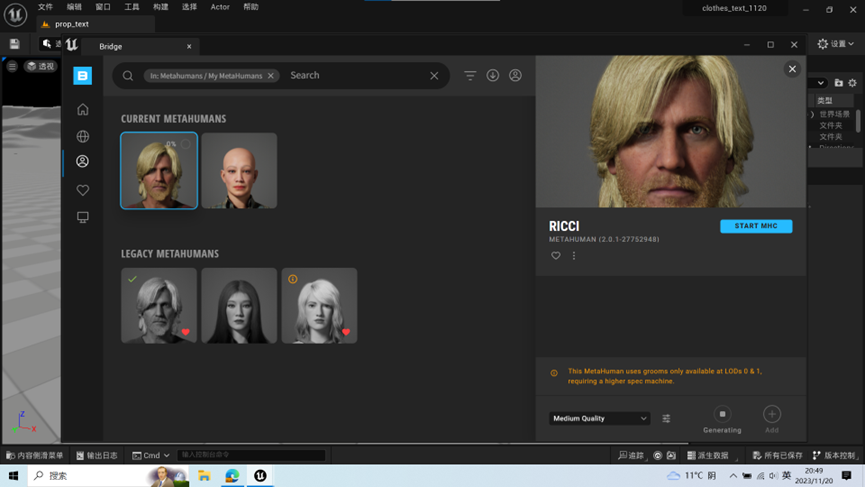Select the Ricci blonde MetaHuman thumbnail
Viewport: 865px width, 487px height.
(x=159, y=170)
